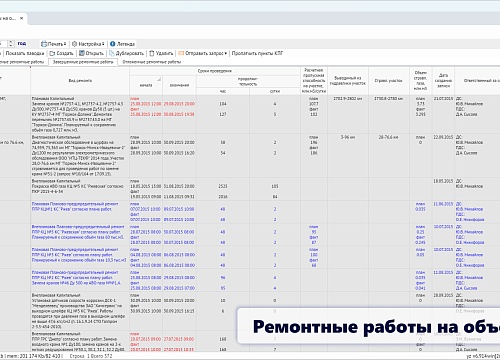Open the Печать dropdown menu
The width and height of the screenshot is (500, 360).
point(54,44)
